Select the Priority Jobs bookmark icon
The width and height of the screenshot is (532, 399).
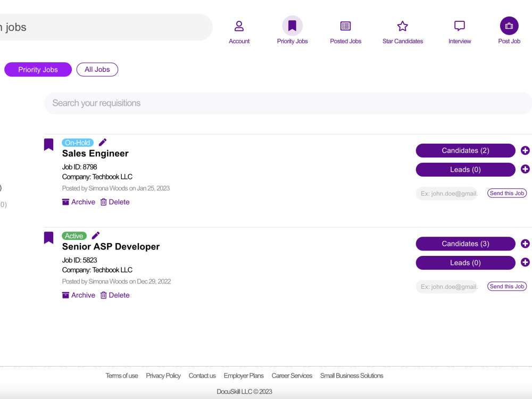click(292, 25)
